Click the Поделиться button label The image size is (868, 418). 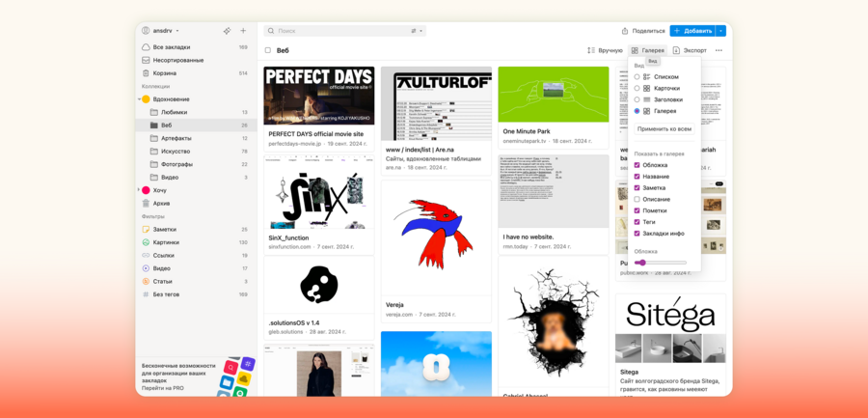[648, 31]
